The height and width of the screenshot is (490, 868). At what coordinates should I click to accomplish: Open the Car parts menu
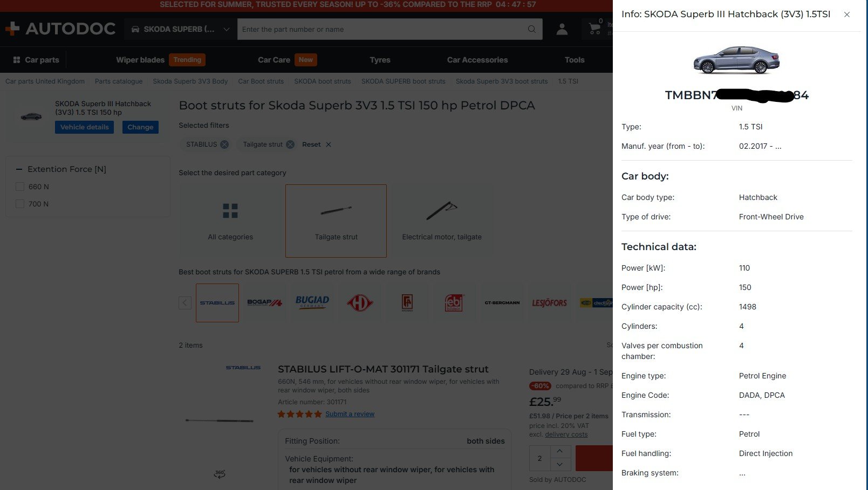click(x=36, y=60)
